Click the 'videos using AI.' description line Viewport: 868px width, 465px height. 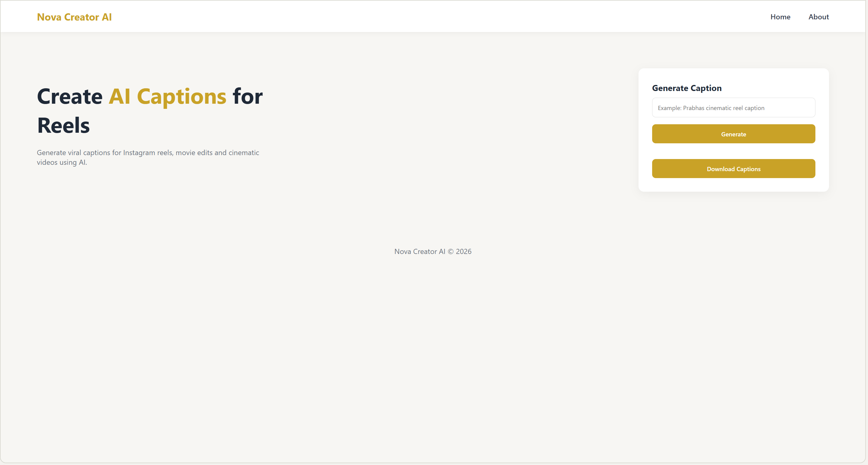pos(62,162)
